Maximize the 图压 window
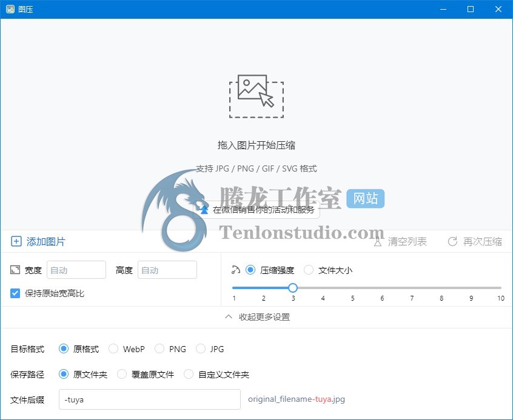 (471, 9)
